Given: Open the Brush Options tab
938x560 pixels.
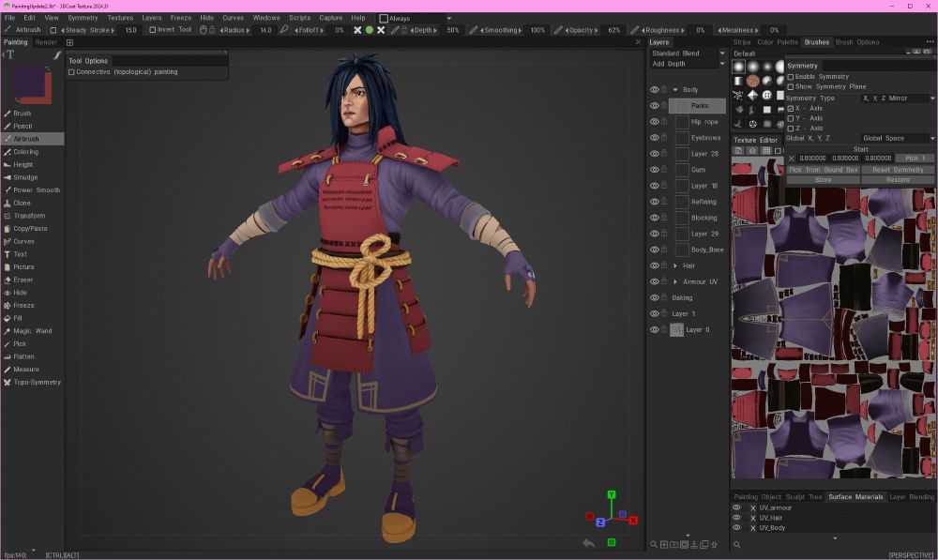Looking at the screenshot, I should tap(857, 42).
